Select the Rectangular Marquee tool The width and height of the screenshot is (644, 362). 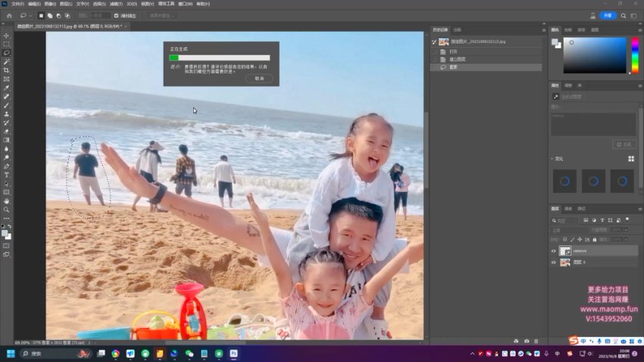(x=7, y=44)
